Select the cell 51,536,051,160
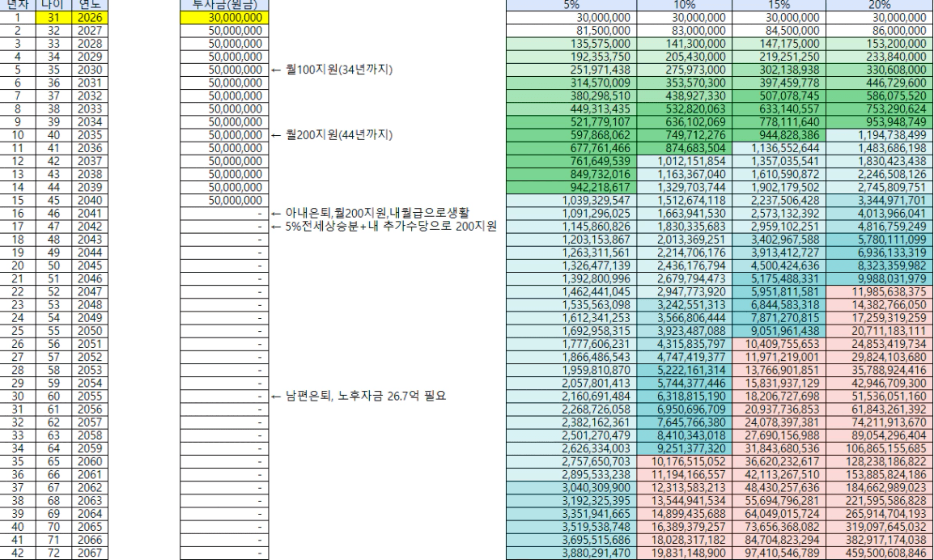This screenshot has height=560, width=934. point(879,397)
